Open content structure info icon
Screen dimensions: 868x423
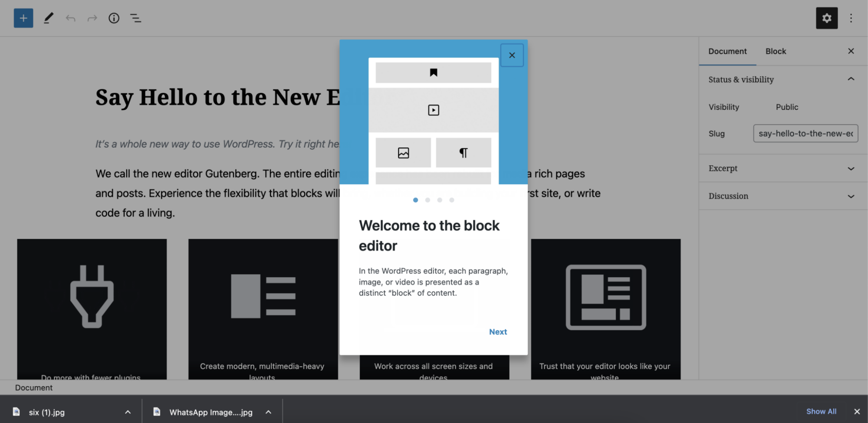click(x=114, y=18)
